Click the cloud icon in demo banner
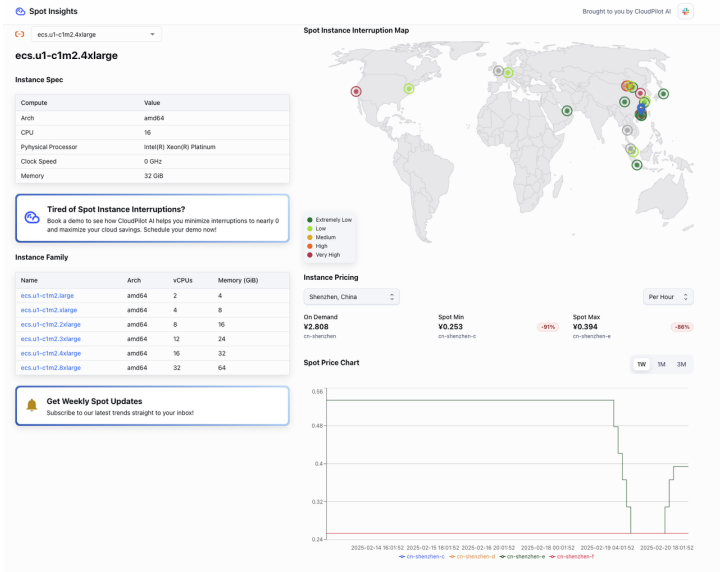The width and height of the screenshot is (720, 572). [32, 216]
